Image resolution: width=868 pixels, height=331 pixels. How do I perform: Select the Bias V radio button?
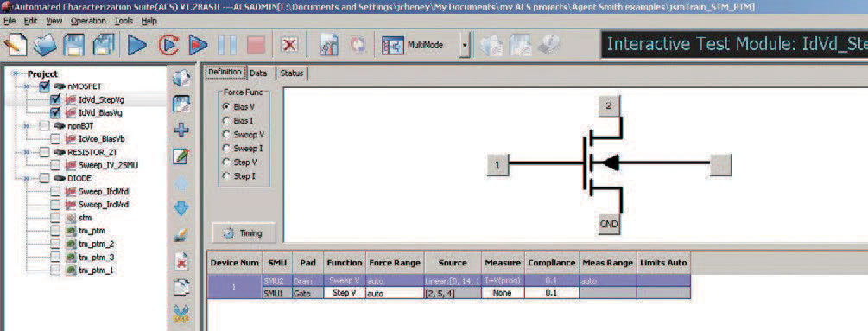(226, 105)
